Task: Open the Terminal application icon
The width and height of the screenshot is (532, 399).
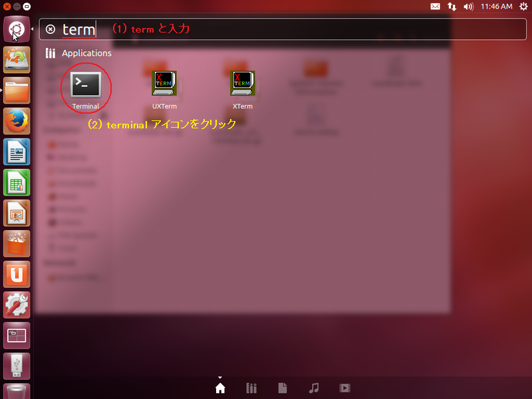Action: (x=86, y=85)
